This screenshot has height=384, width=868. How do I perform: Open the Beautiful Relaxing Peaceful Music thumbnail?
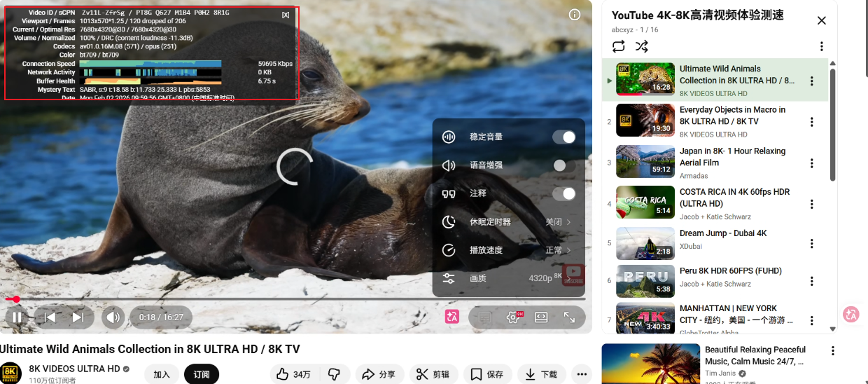[x=650, y=364]
